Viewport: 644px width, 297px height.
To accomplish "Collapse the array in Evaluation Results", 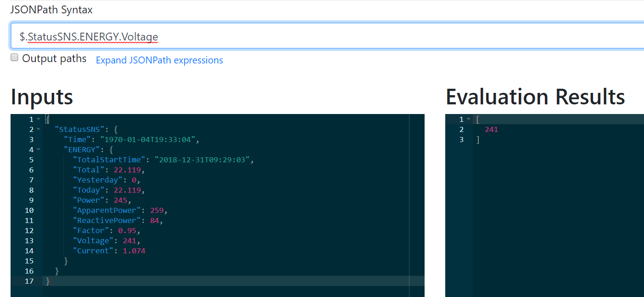I will coord(469,120).
